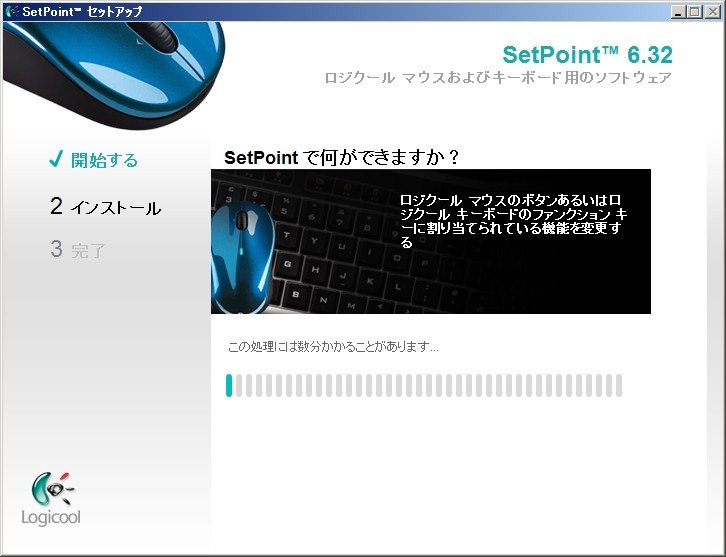Click the この処理には数分かかることがあります message

click(333, 347)
